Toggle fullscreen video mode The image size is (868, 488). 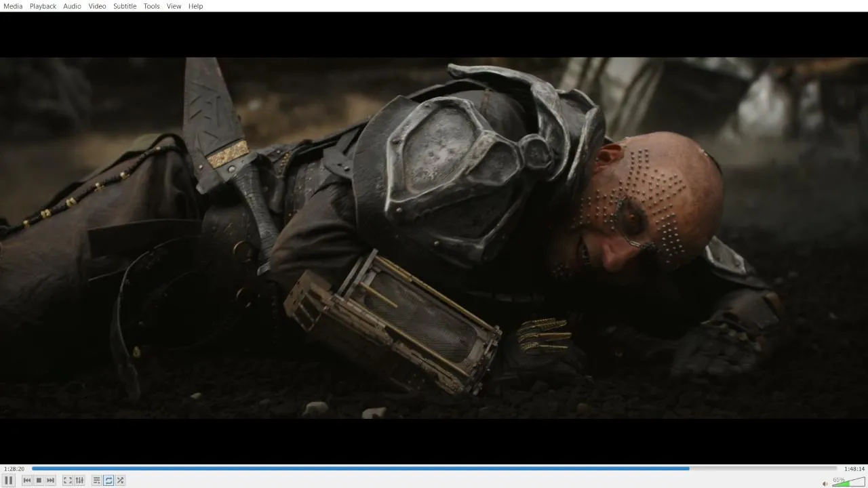click(68, 481)
